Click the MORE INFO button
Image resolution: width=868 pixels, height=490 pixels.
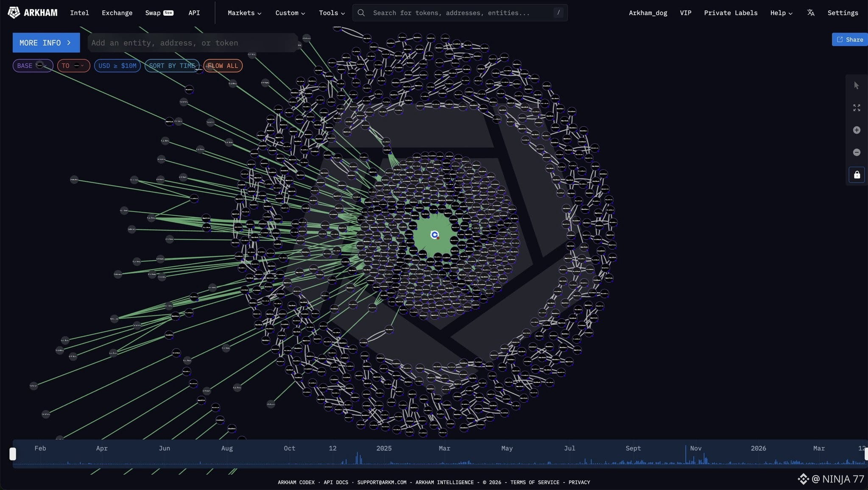(x=46, y=43)
